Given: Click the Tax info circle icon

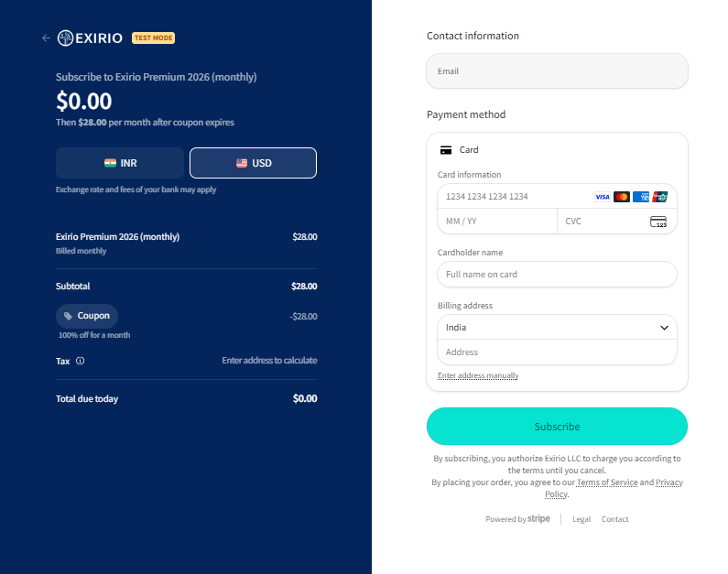Looking at the screenshot, I should tap(81, 361).
